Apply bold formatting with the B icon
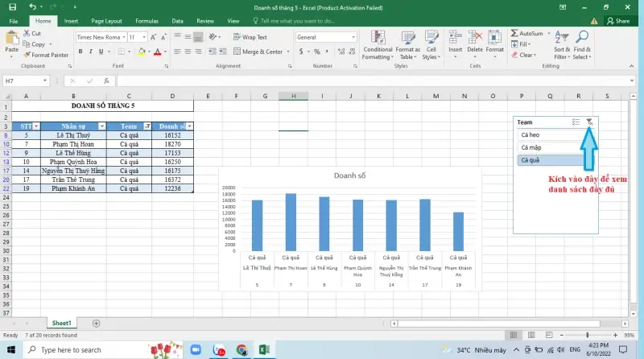Viewport: 644px width, 359px height. click(79, 52)
